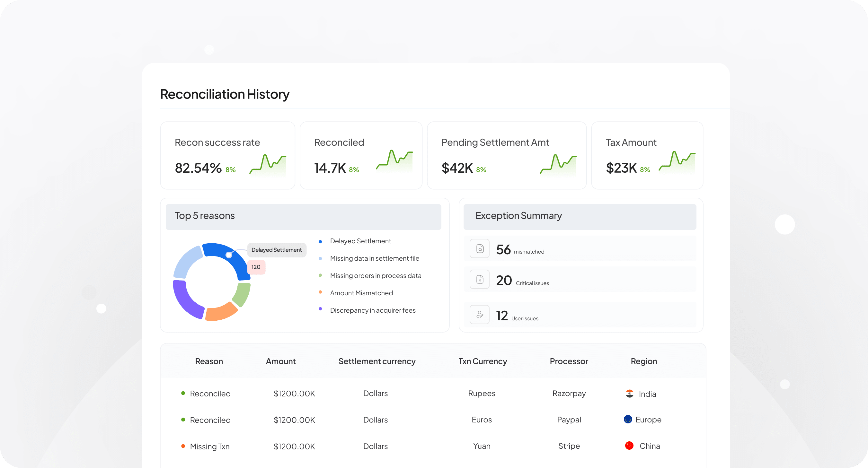Click the China flag icon
868x468 pixels.
click(629, 446)
